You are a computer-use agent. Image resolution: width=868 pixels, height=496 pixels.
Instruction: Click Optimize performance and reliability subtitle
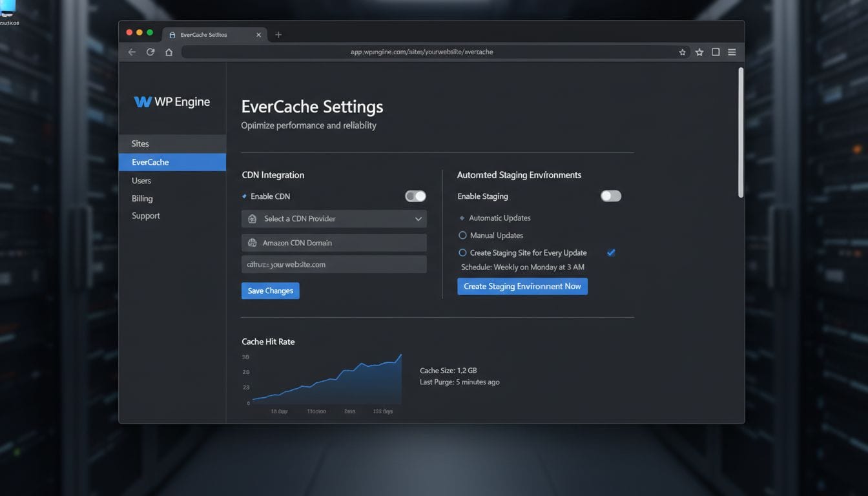click(x=309, y=125)
